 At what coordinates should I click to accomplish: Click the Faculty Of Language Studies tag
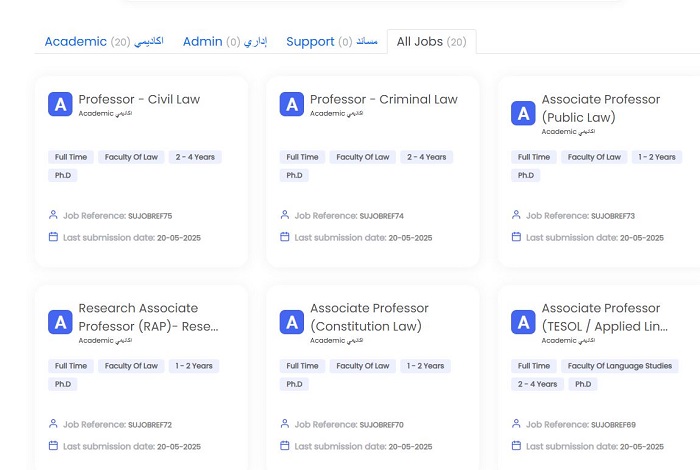(622, 366)
